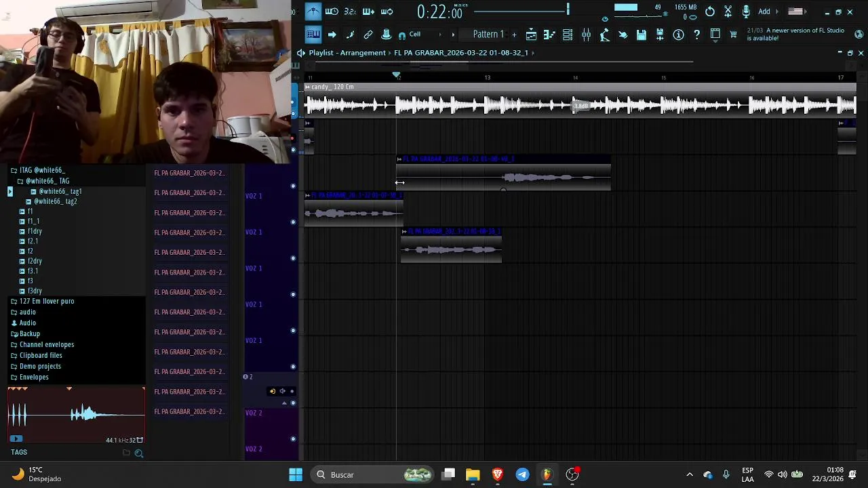The image size is (868, 488).
Task: Open the audio editor scissors icon
Action: 728,12
